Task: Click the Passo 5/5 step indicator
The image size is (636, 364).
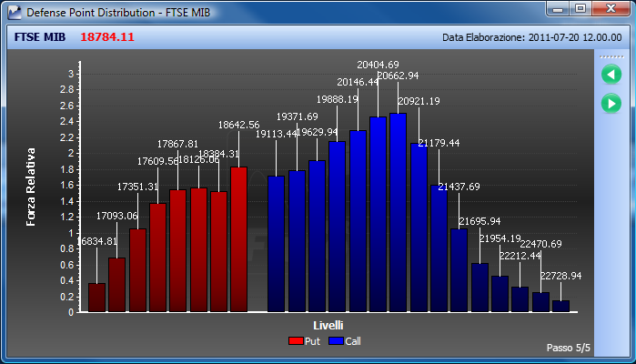Action: click(569, 348)
